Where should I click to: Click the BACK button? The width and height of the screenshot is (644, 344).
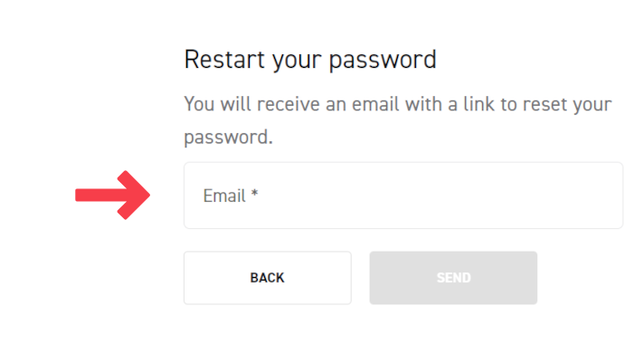[268, 278]
